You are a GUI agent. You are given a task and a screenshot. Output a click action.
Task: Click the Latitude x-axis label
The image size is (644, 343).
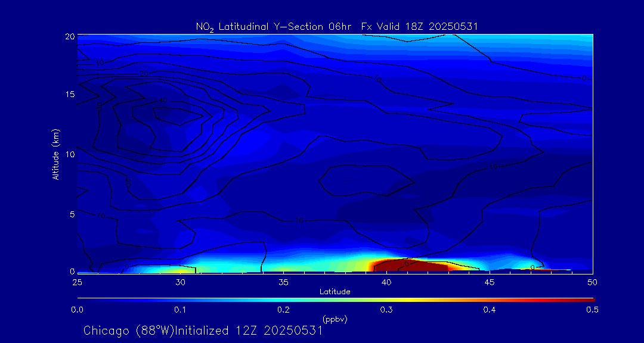pyautogui.click(x=335, y=291)
